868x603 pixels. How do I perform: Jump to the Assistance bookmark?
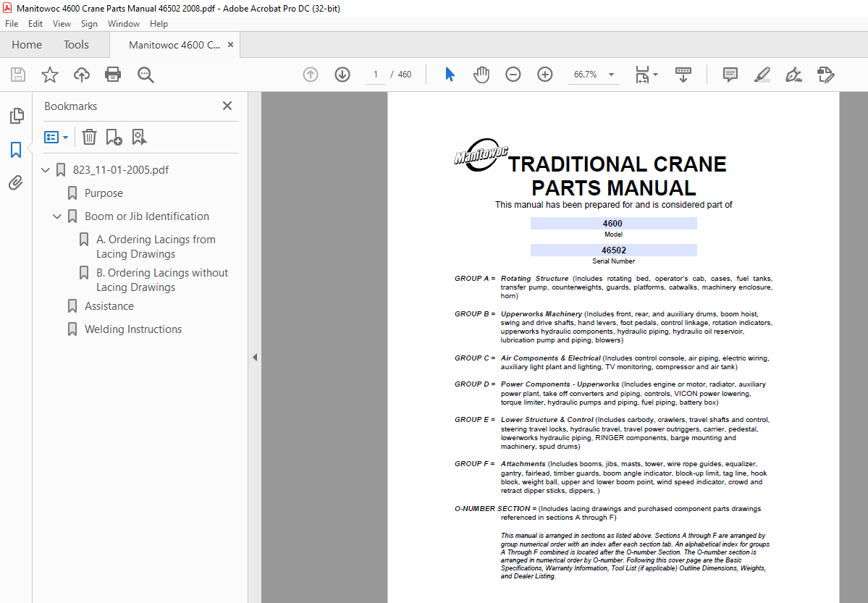(x=109, y=306)
